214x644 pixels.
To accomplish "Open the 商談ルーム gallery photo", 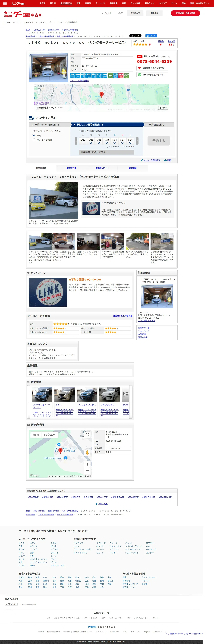I will coord(88,241).
